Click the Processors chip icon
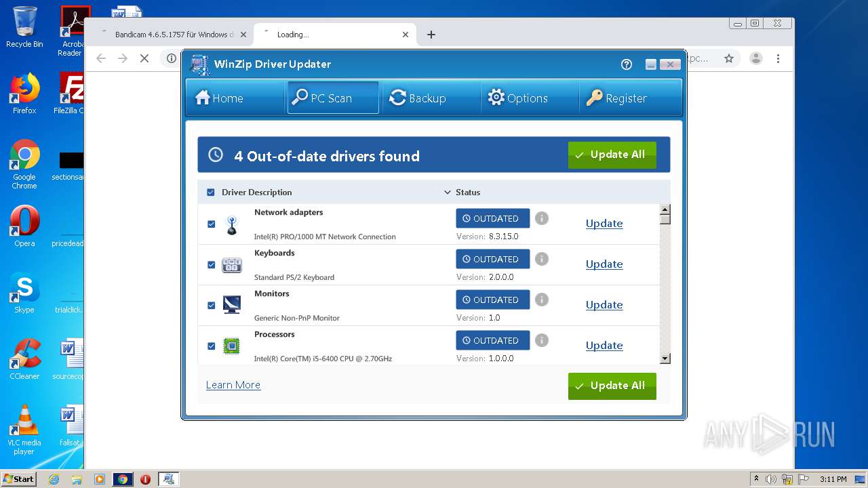This screenshot has height=488, width=868. click(232, 346)
